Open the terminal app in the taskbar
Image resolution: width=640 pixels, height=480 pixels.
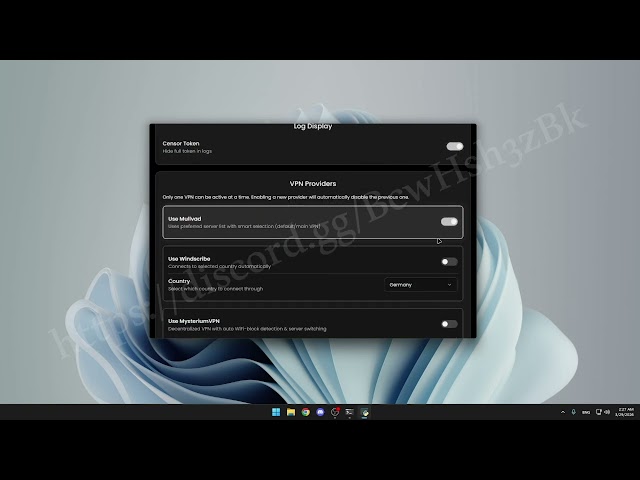point(349,412)
